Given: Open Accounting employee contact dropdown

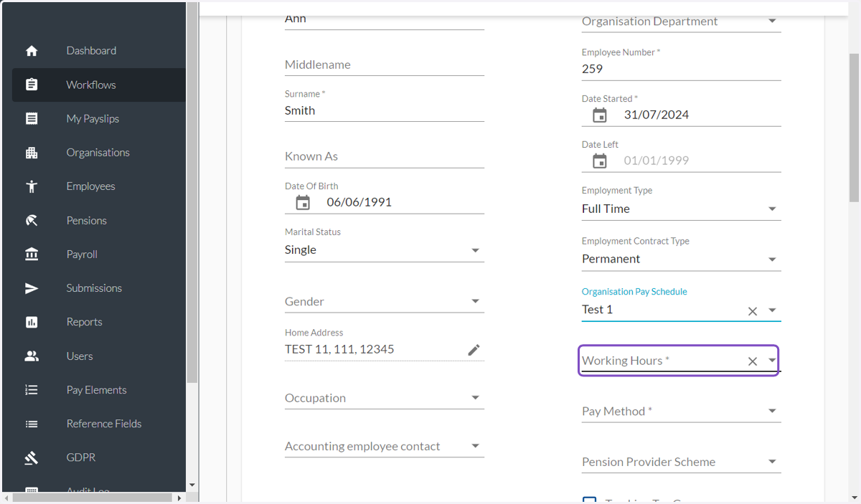Looking at the screenshot, I should [475, 446].
